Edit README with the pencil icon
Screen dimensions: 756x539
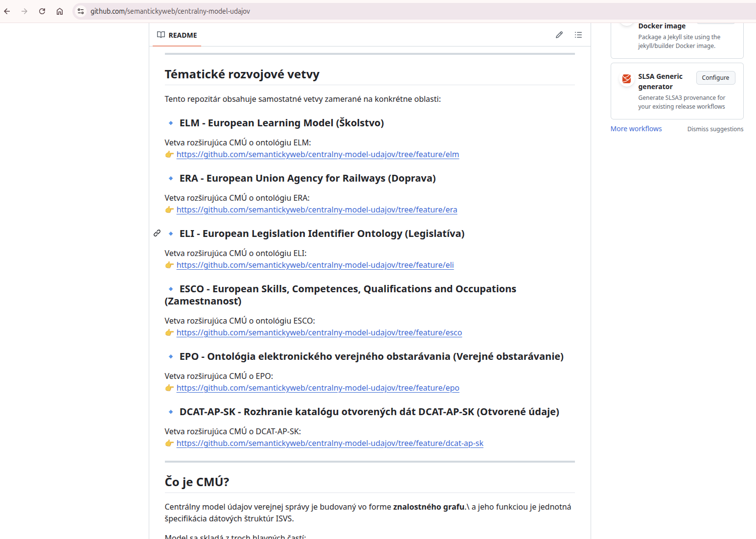559,35
